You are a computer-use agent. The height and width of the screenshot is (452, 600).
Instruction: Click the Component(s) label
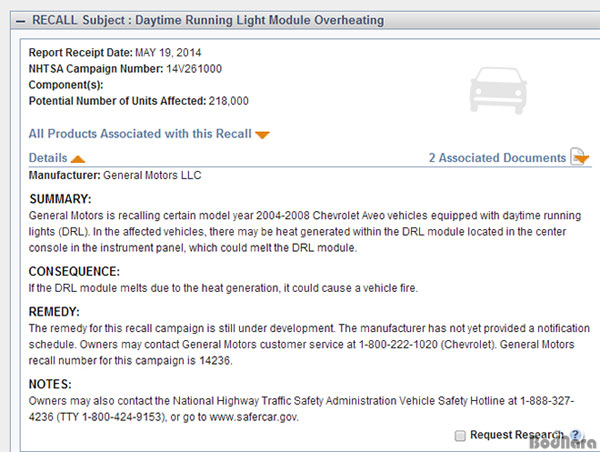[66, 85]
